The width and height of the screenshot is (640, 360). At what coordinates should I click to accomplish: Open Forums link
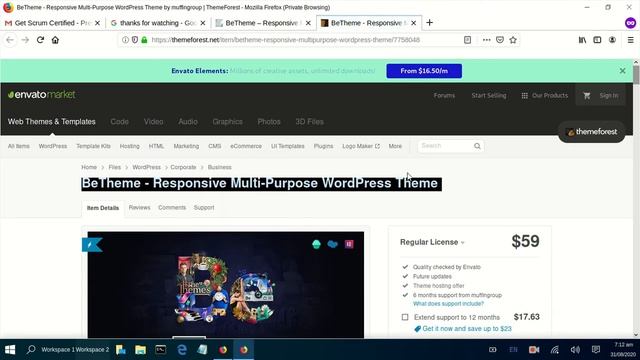pos(444,96)
